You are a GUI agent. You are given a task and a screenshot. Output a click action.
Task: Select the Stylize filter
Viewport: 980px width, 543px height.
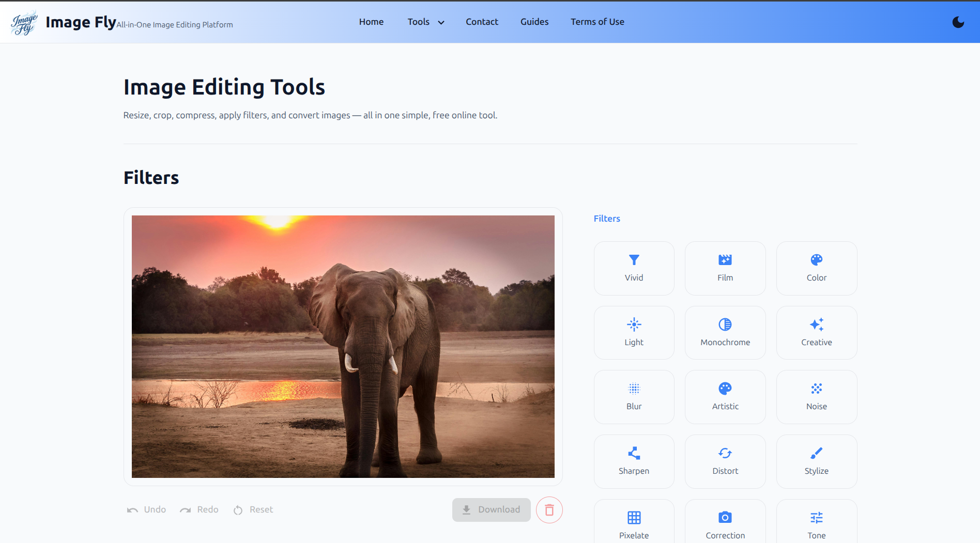816,461
